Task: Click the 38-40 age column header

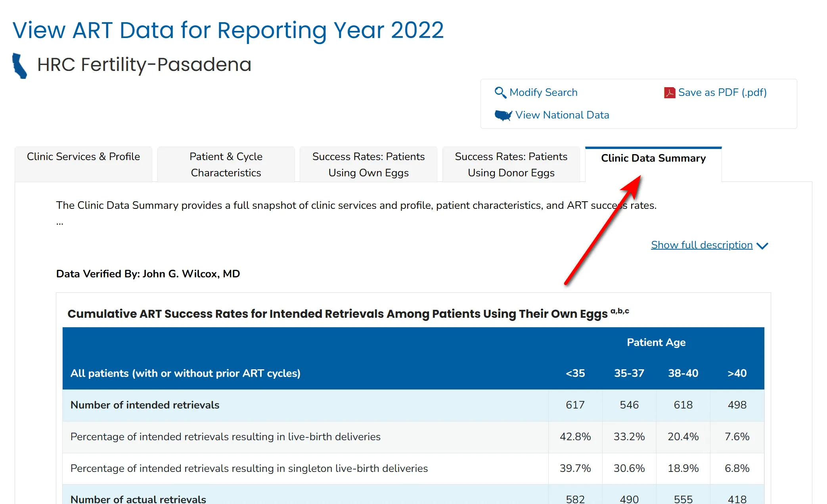Action: pos(683,373)
